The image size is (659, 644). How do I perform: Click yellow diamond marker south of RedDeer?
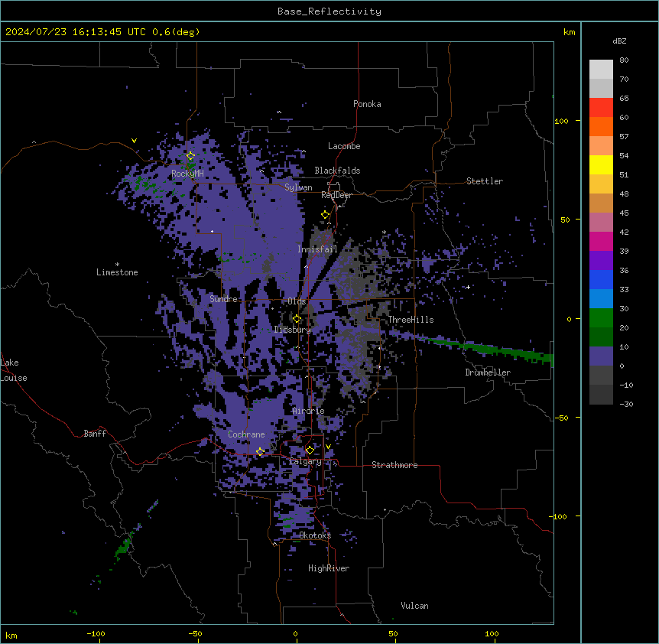pyautogui.click(x=325, y=215)
